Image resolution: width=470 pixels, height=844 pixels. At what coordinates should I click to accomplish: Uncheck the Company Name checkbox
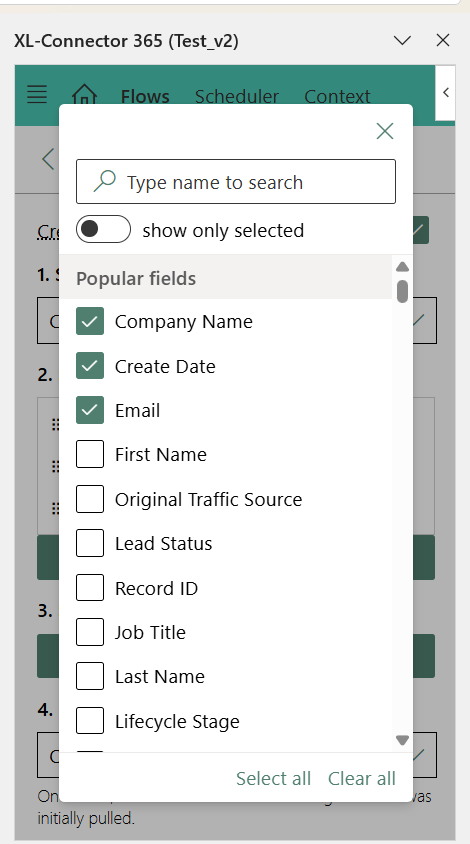pyautogui.click(x=90, y=321)
